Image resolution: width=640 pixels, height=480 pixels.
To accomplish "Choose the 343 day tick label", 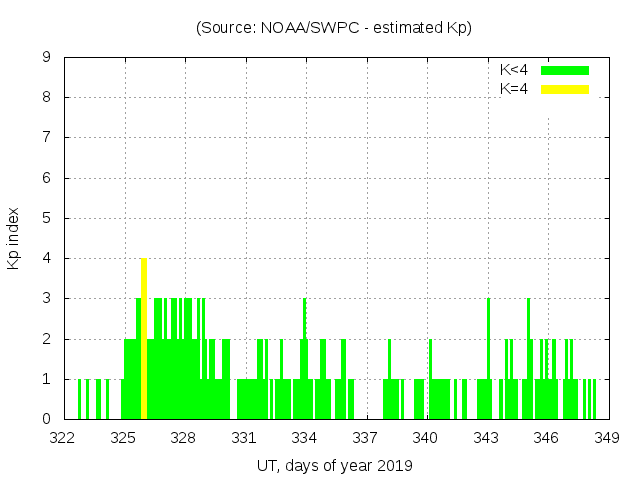I will (x=486, y=437).
